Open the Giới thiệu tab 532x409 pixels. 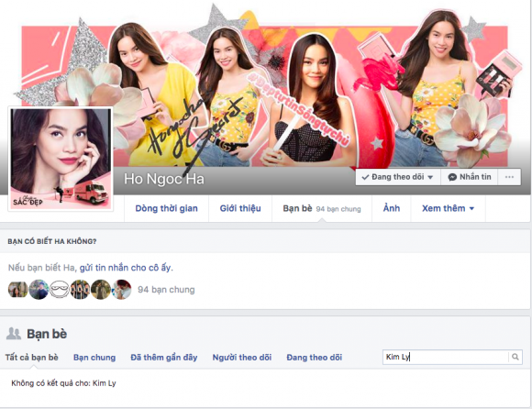(x=240, y=208)
